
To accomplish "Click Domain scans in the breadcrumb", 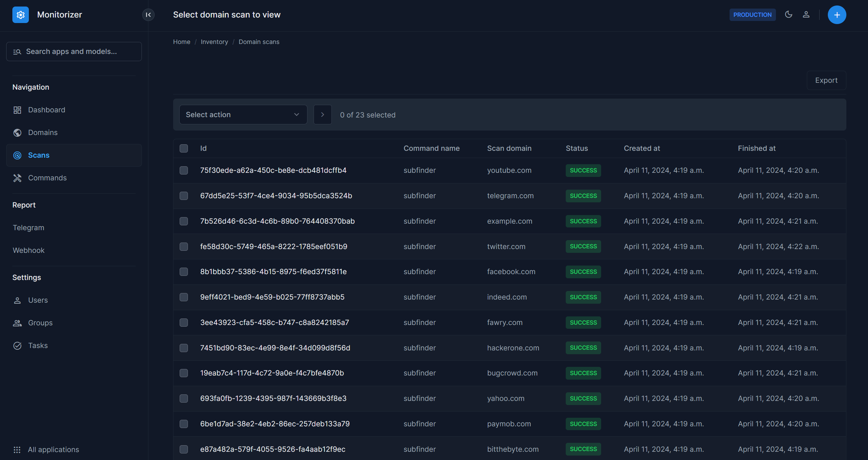I will pos(259,42).
